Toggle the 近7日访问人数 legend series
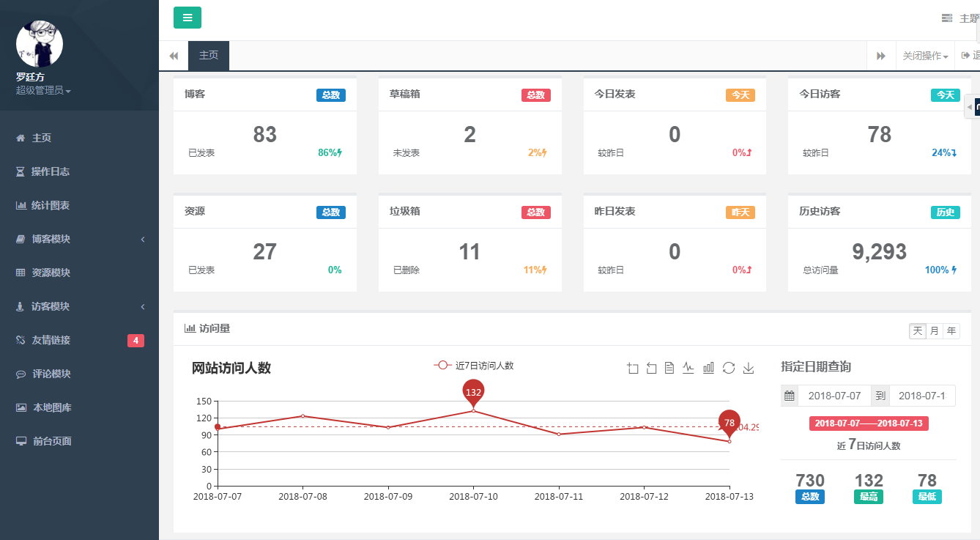The image size is (980, 540). pyautogui.click(x=474, y=366)
